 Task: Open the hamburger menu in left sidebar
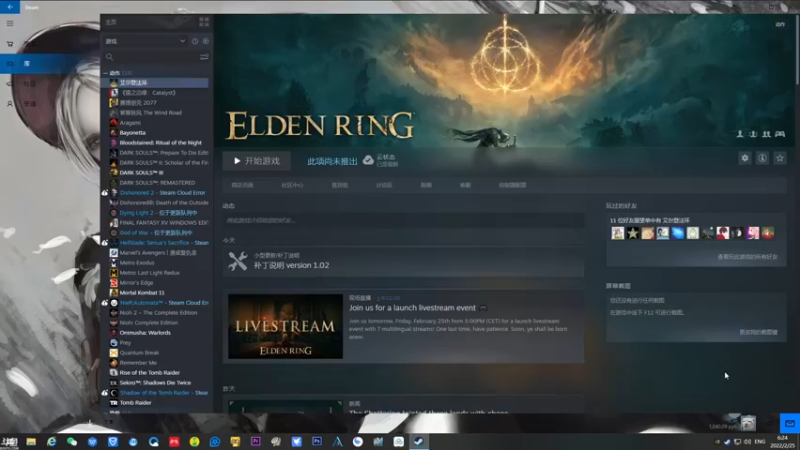[x=10, y=23]
